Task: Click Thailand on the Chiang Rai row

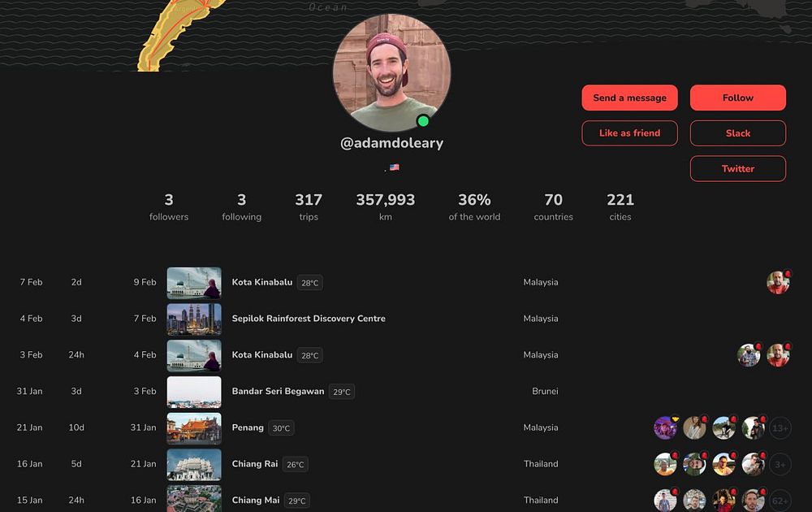Action: click(541, 464)
